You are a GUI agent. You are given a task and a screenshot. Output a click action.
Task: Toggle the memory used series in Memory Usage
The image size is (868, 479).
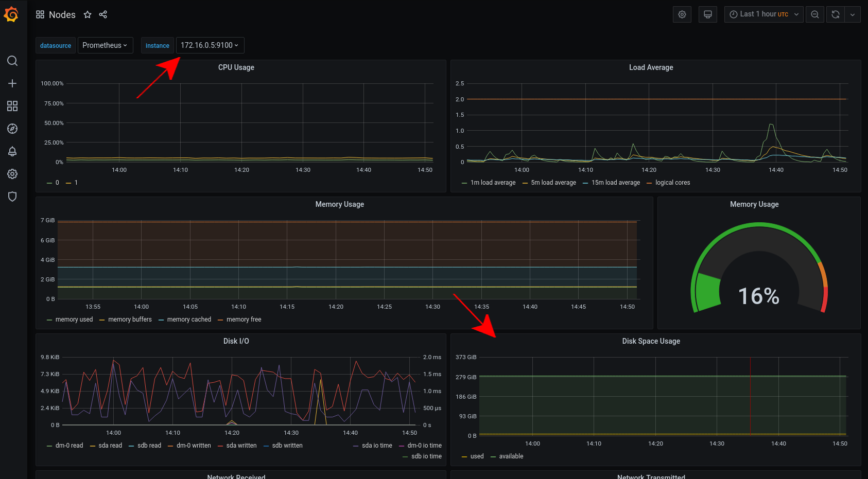(x=74, y=319)
